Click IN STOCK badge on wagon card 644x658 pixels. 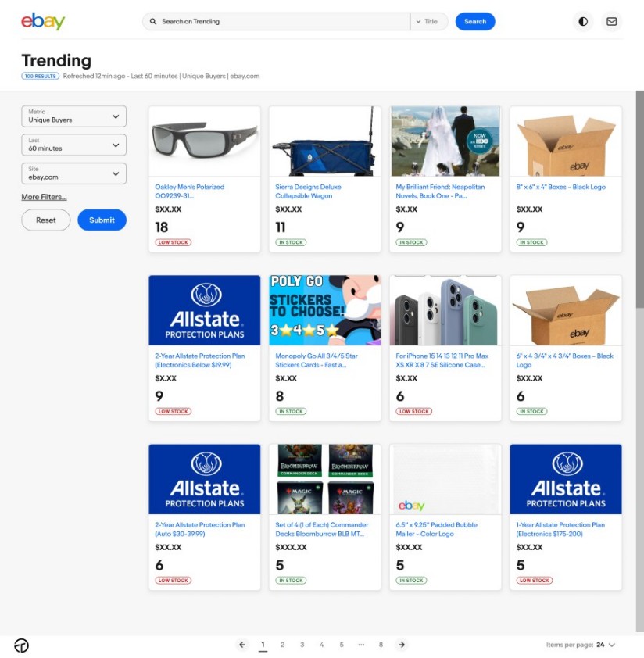[x=291, y=242]
